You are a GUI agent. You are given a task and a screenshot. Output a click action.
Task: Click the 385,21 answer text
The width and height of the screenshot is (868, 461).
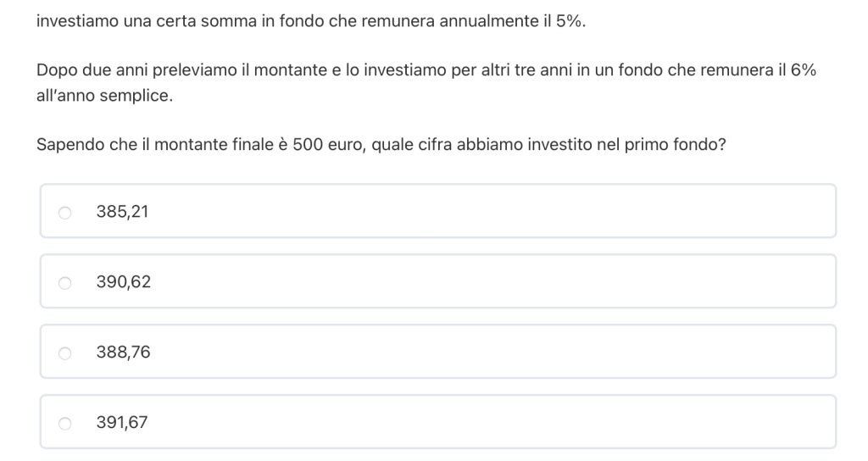tap(122, 212)
